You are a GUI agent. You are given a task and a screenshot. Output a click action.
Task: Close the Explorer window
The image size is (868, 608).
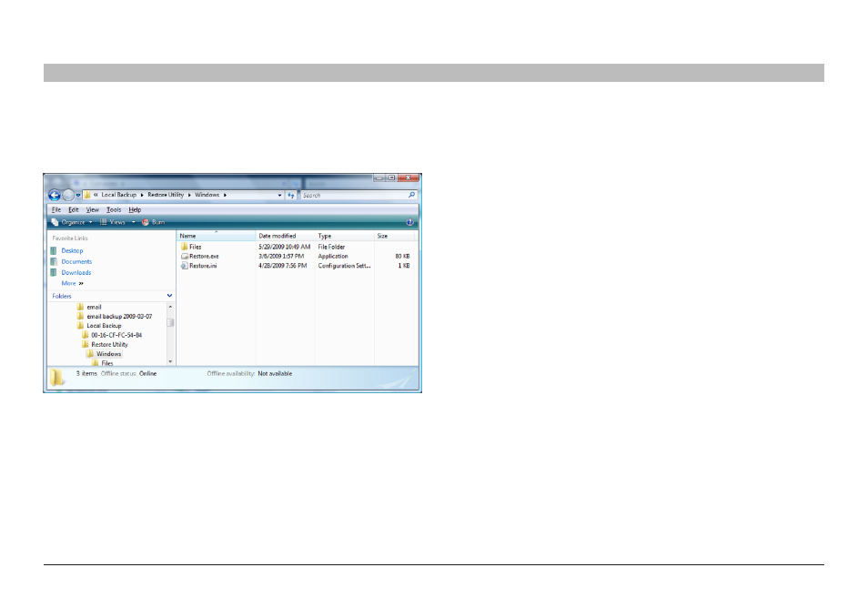409,177
